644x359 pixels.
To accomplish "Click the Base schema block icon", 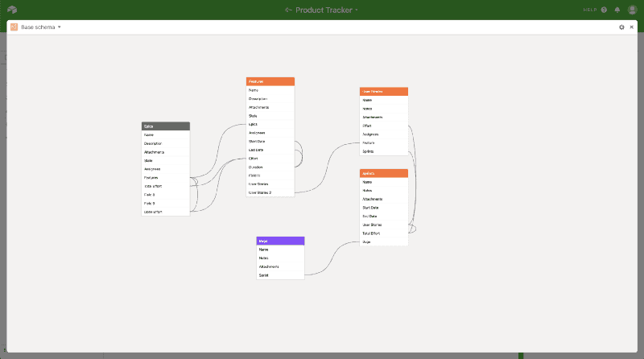I will (14, 27).
